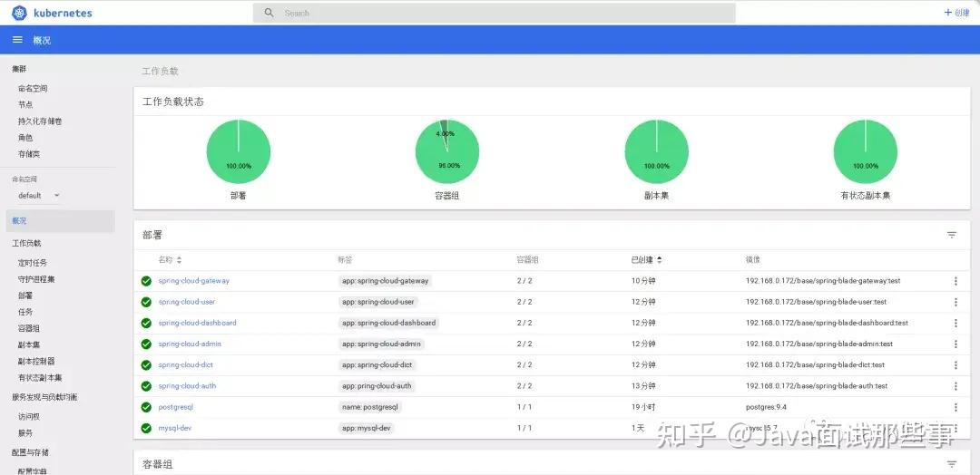Open the default namespace dropdown
The width and height of the screenshot is (980, 475).
pyautogui.click(x=39, y=196)
